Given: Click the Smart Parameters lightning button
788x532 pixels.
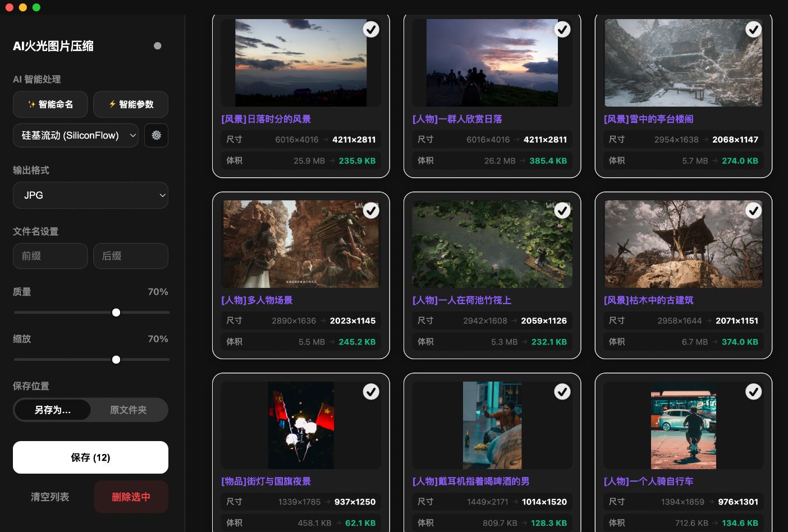Looking at the screenshot, I should click(131, 104).
